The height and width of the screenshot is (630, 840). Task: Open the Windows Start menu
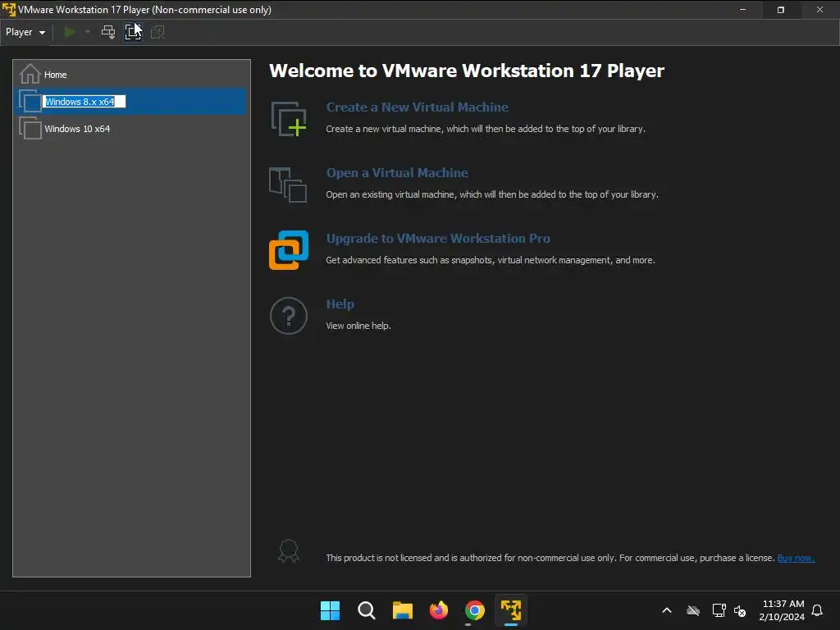(x=330, y=610)
